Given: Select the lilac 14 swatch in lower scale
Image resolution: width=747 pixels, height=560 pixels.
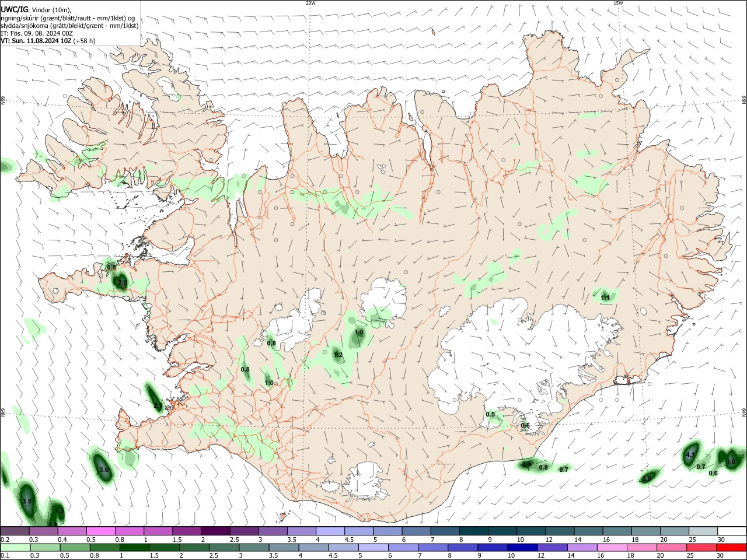Looking at the screenshot, I should coord(582,548).
